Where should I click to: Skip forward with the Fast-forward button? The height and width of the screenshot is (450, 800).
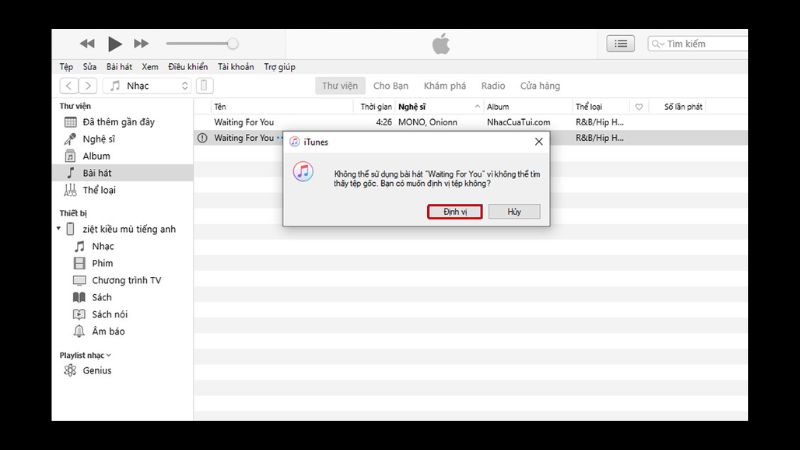141,44
